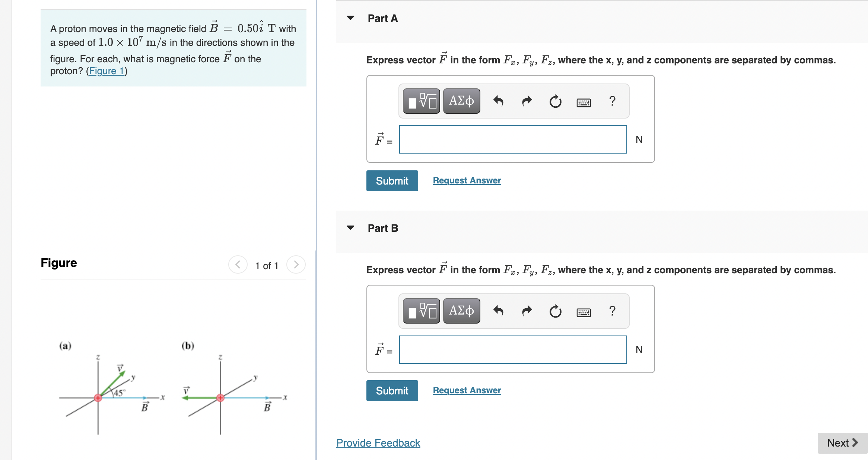The height and width of the screenshot is (460, 868).
Task: Click Request Answer for Part A
Action: (x=466, y=180)
